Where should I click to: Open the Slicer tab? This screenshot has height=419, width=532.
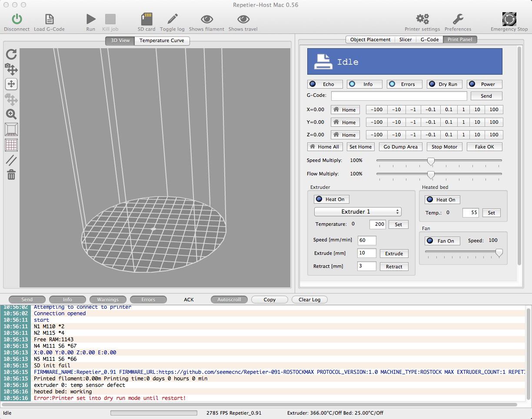(406, 40)
